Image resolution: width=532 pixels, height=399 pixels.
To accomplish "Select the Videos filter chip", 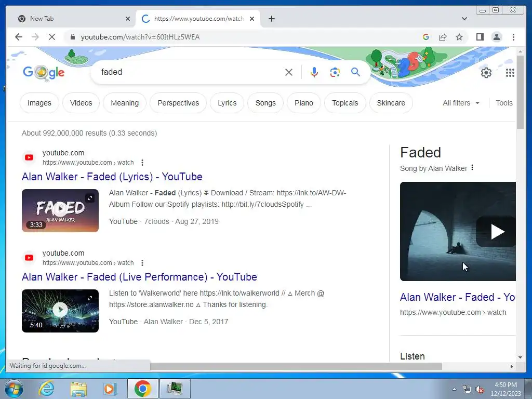I will 81,103.
